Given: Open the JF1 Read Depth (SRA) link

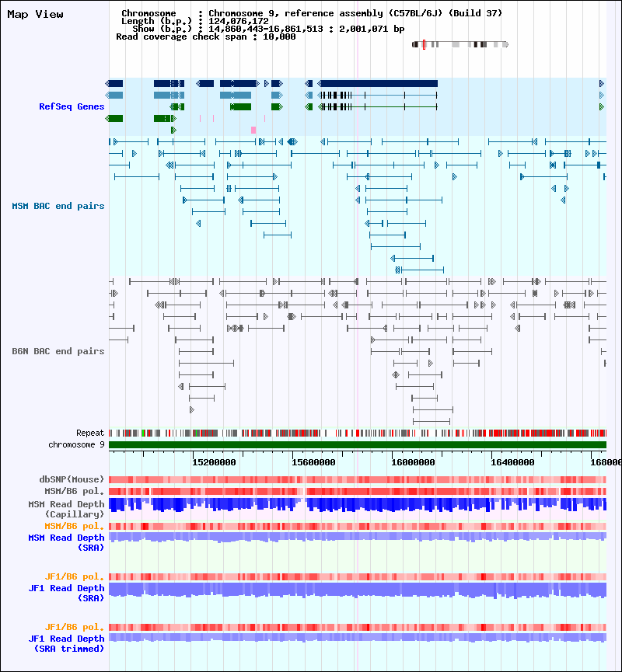Looking at the screenshot, I should tap(67, 593).
